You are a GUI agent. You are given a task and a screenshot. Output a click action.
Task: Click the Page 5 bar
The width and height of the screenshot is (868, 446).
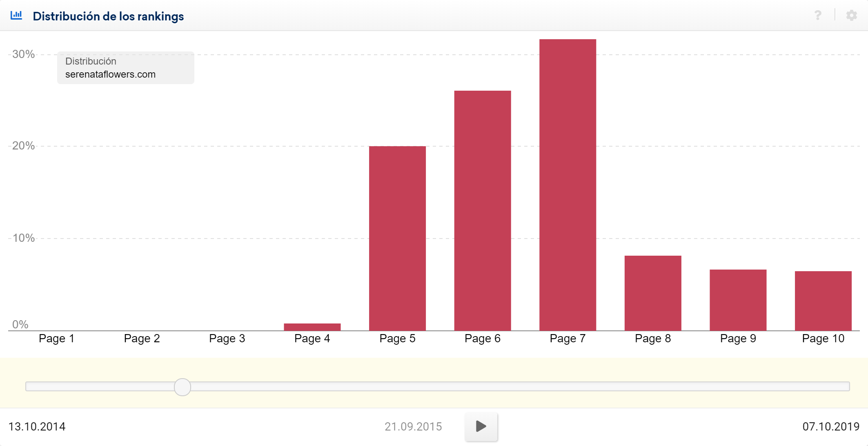click(x=397, y=238)
